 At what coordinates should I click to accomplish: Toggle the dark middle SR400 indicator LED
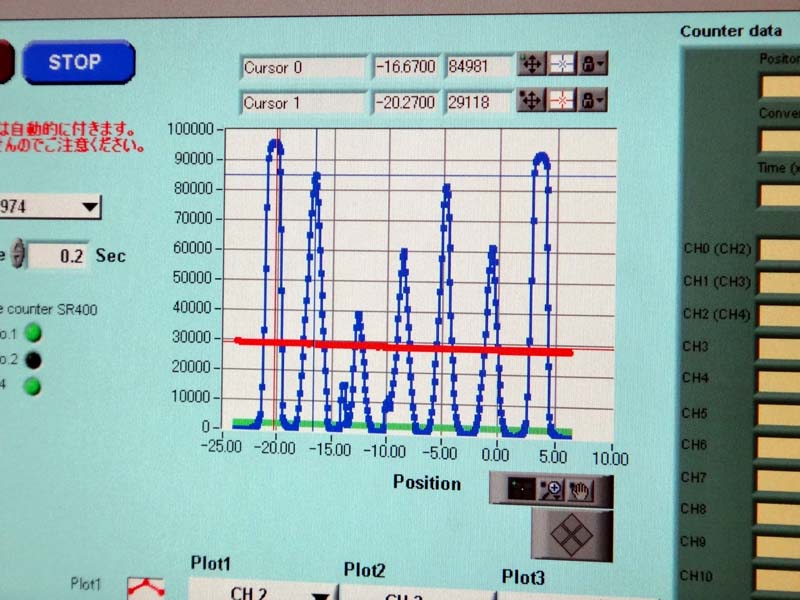click(33, 360)
